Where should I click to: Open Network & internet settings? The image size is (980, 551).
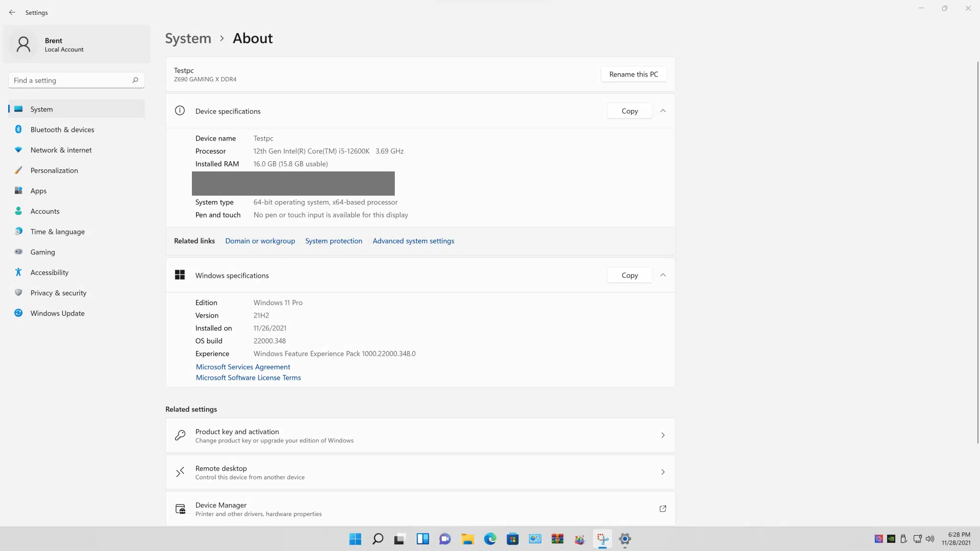[x=77, y=150]
